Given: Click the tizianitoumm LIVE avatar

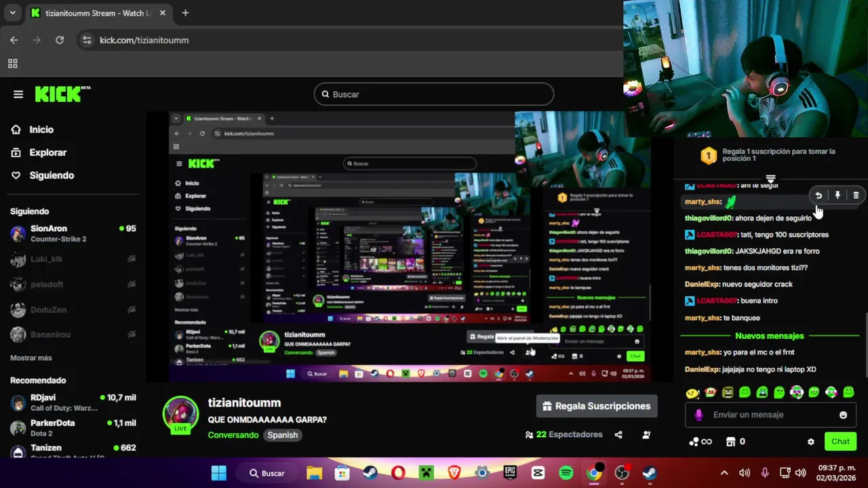Looking at the screenshot, I should (x=180, y=413).
